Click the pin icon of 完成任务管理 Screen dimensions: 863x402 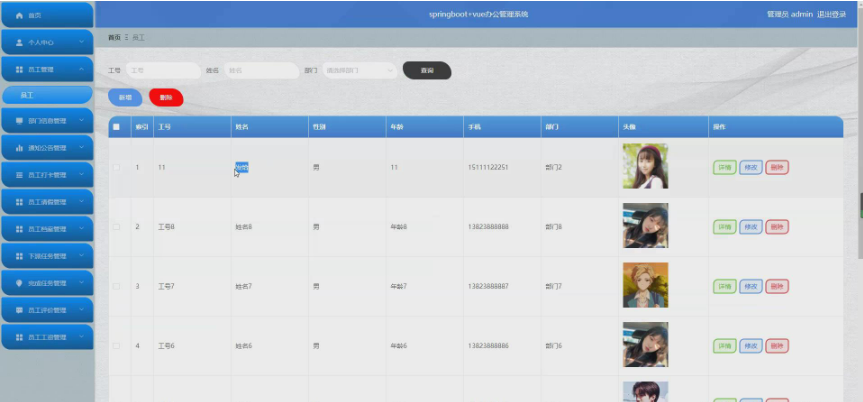pyautogui.click(x=19, y=283)
